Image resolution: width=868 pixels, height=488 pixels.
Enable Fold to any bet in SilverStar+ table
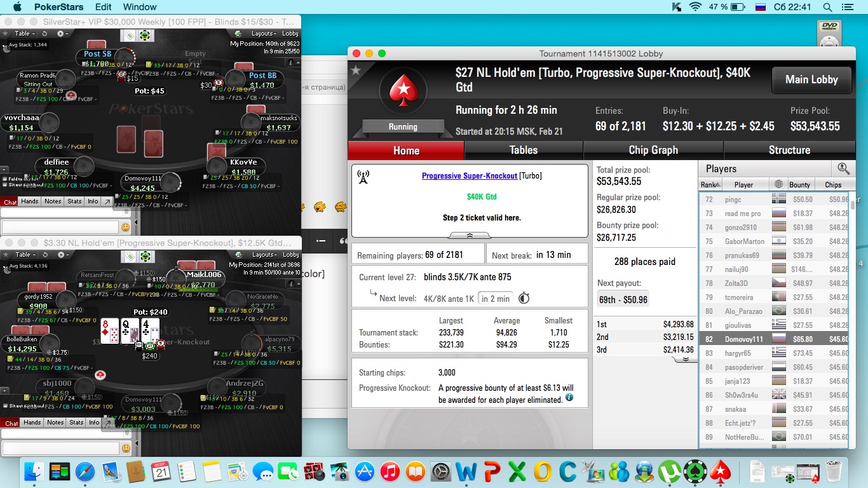click(4, 179)
